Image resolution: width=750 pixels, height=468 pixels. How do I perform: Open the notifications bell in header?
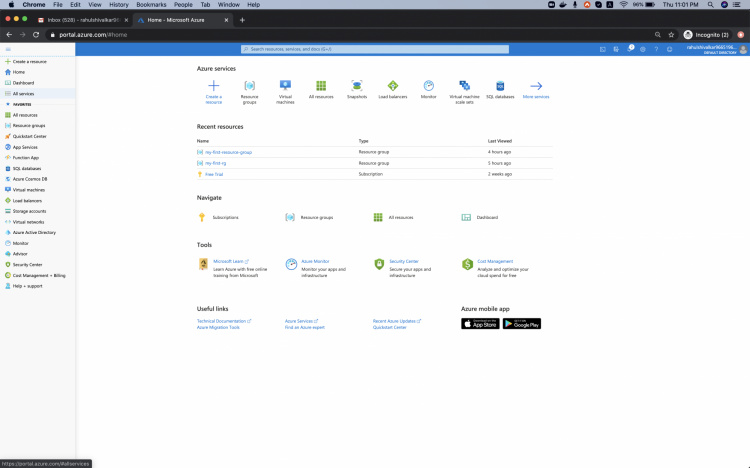point(630,48)
